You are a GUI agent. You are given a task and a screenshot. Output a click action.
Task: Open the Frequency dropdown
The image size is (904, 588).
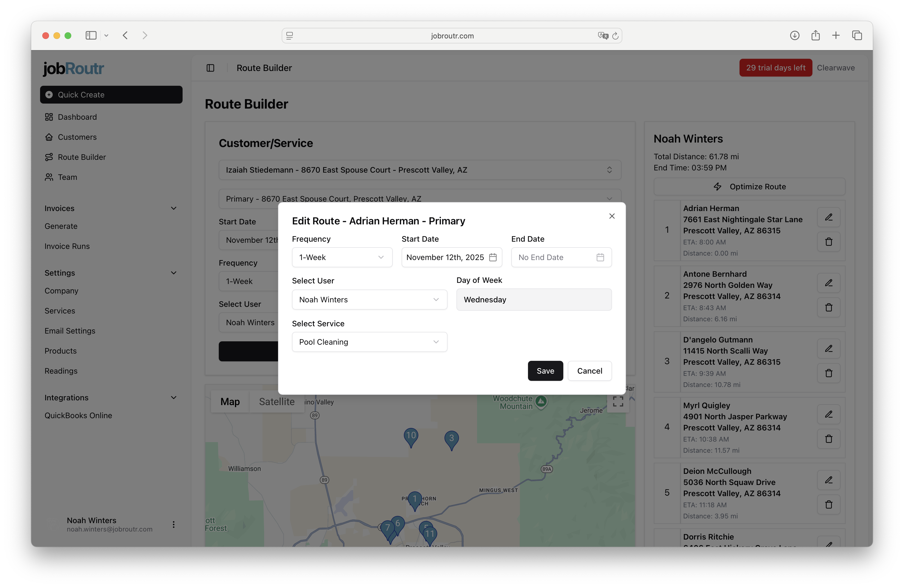[342, 257]
